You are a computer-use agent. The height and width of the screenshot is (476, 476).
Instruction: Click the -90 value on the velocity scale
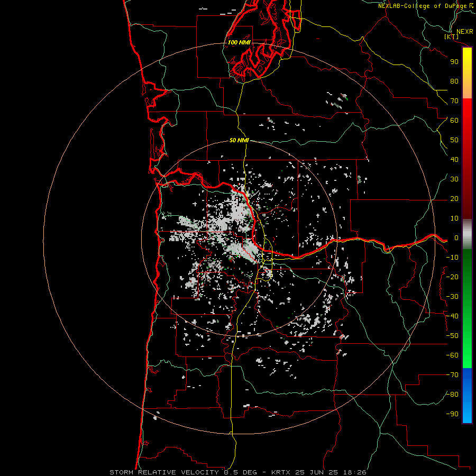pos(452,414)
